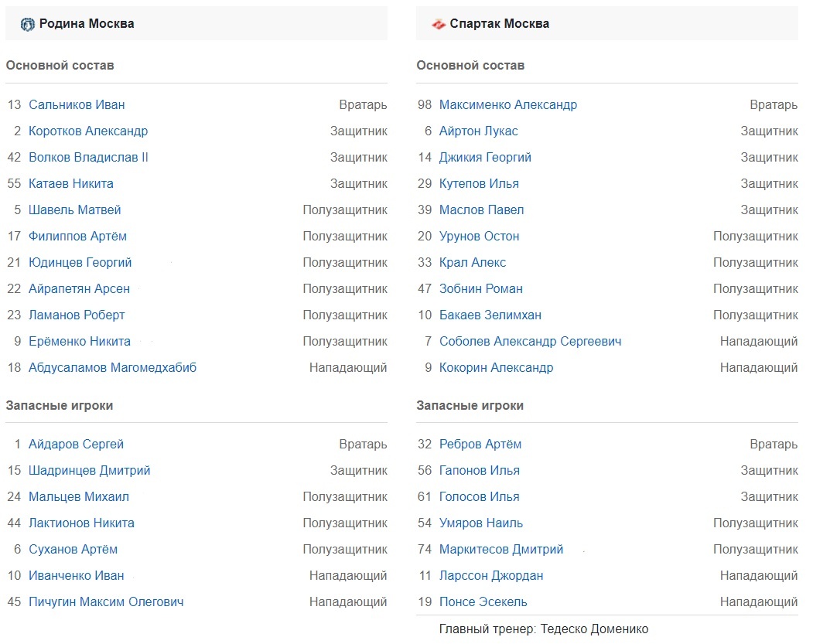Open Кокорин Александр player page
This screenshot has width=813, height=644.
[496, 368]
